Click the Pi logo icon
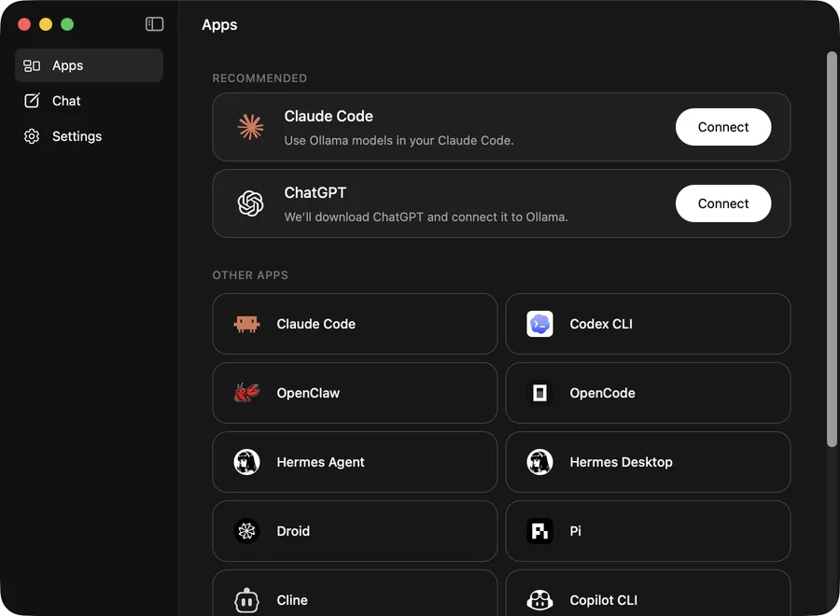Image resolution: width=840 pixels, height=616 pixels. [x=540, y=531]
